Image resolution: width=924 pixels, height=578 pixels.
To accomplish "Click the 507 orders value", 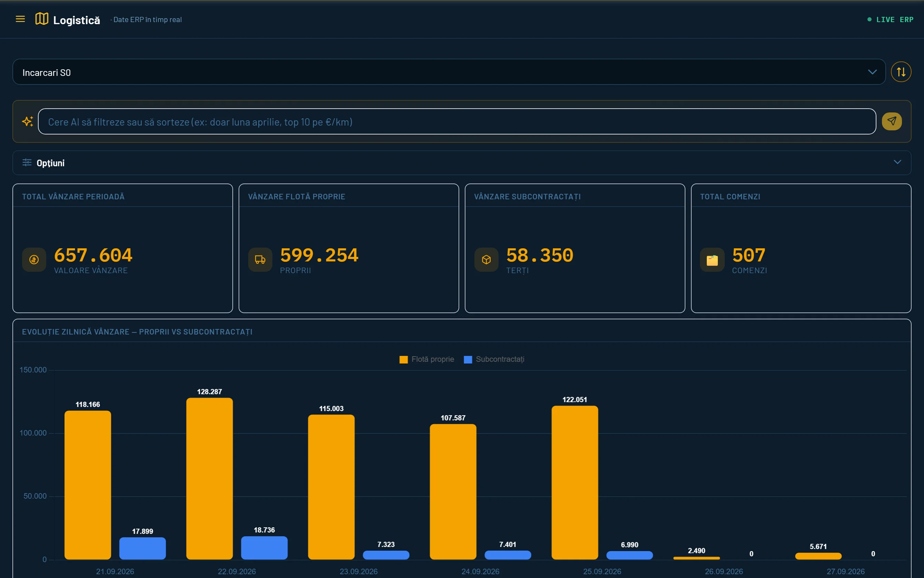I will (x=749, y=255).
